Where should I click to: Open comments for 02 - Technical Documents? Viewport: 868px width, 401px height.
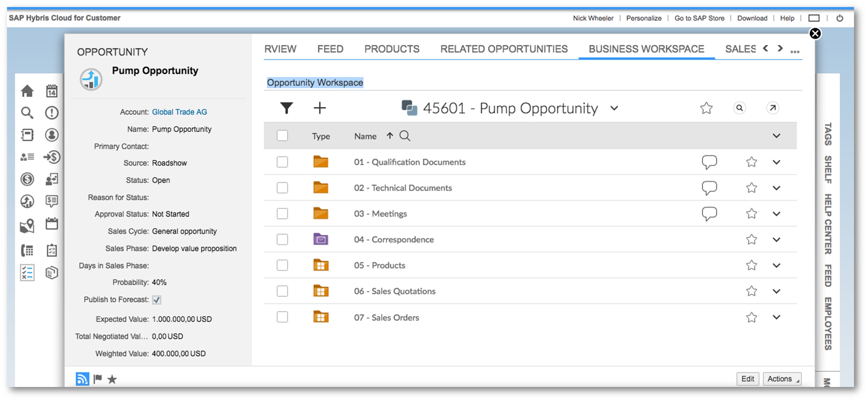click(709, 188)
